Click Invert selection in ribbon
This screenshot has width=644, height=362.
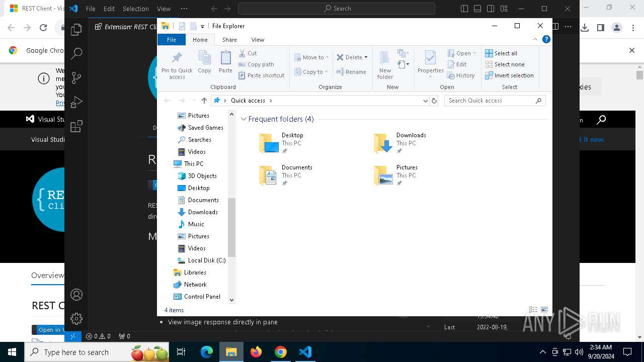click(x=509, y=75)
